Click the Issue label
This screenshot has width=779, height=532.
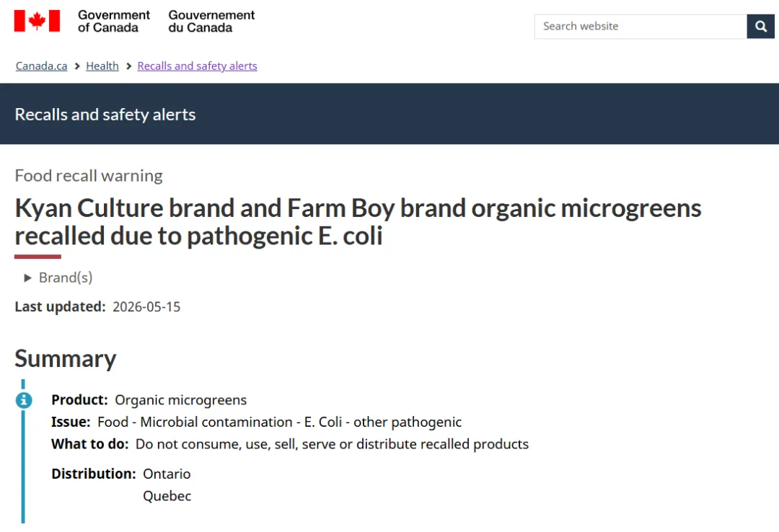pyautogui.click(x=71, y=422)
